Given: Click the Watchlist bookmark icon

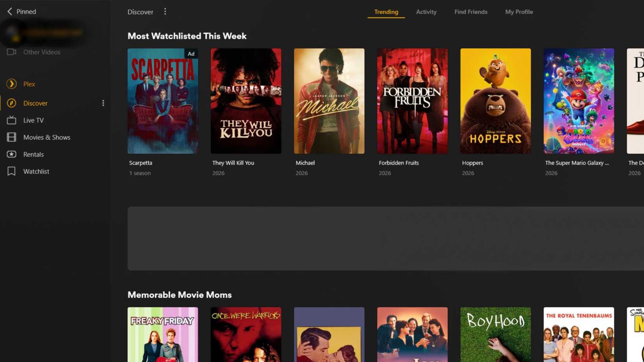Looking at the screenshot, I should [11, 171].
